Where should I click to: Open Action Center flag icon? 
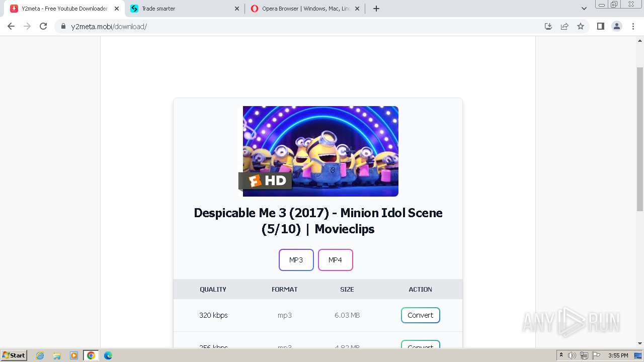click(596, 355)
